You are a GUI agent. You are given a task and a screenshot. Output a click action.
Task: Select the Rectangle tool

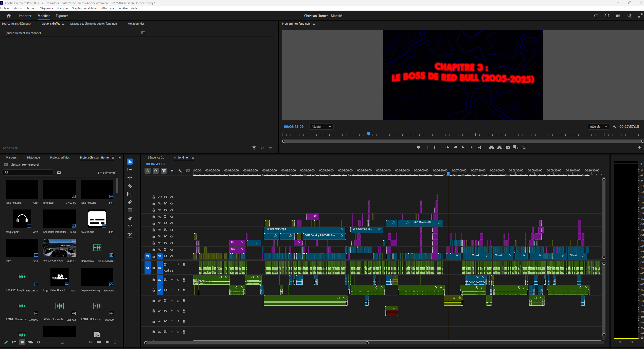(130, 211)
